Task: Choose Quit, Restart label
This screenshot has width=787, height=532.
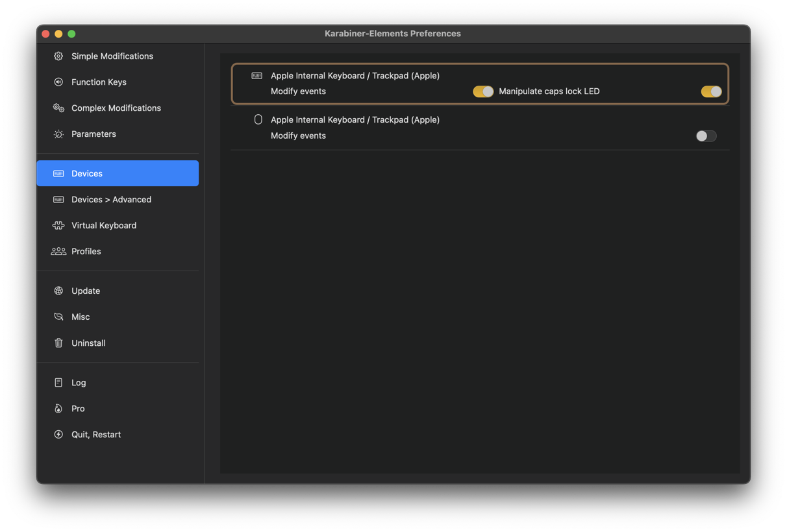Action: [96, 435]
